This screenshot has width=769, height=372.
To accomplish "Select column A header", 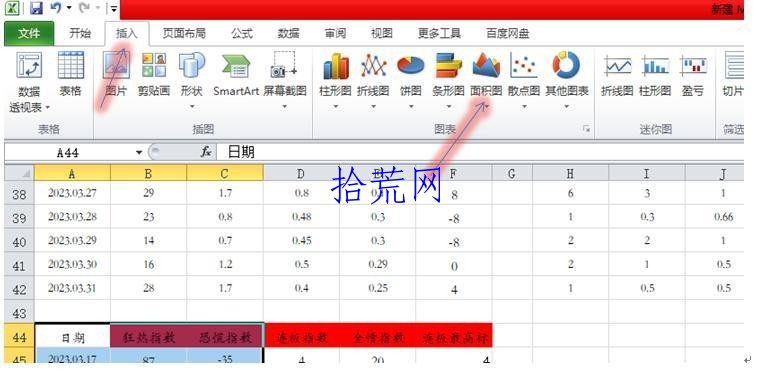I will [x=72, y=173].
